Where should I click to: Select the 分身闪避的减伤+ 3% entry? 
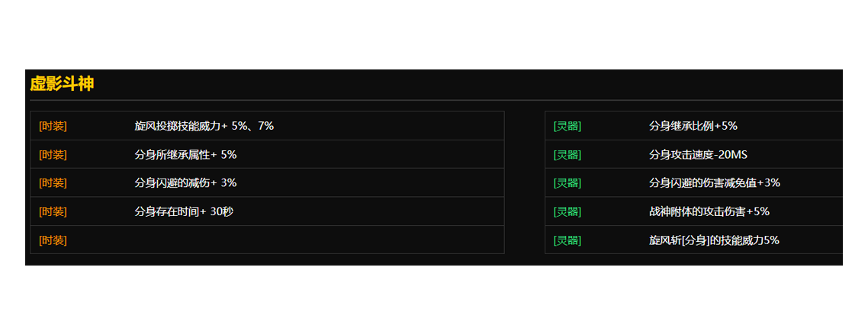pos(185,183)
